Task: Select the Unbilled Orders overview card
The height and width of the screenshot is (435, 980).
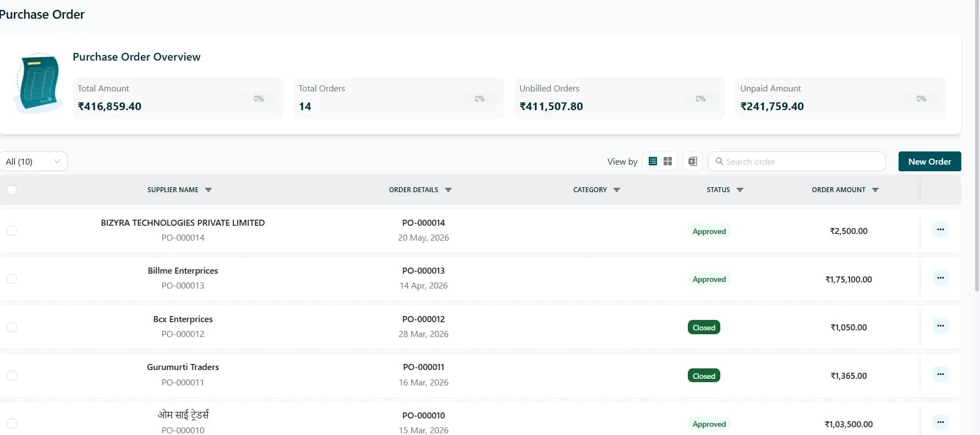Action: (620, 98)
